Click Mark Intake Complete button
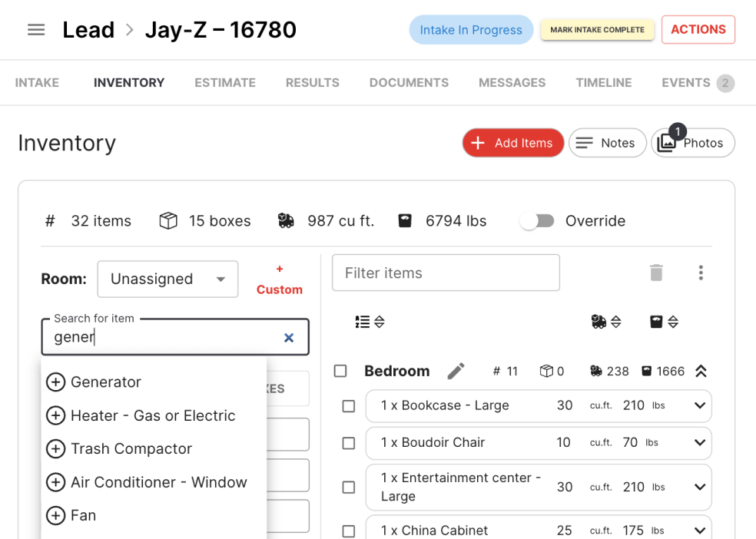The image size is (756, 539). tap(598, 30)
